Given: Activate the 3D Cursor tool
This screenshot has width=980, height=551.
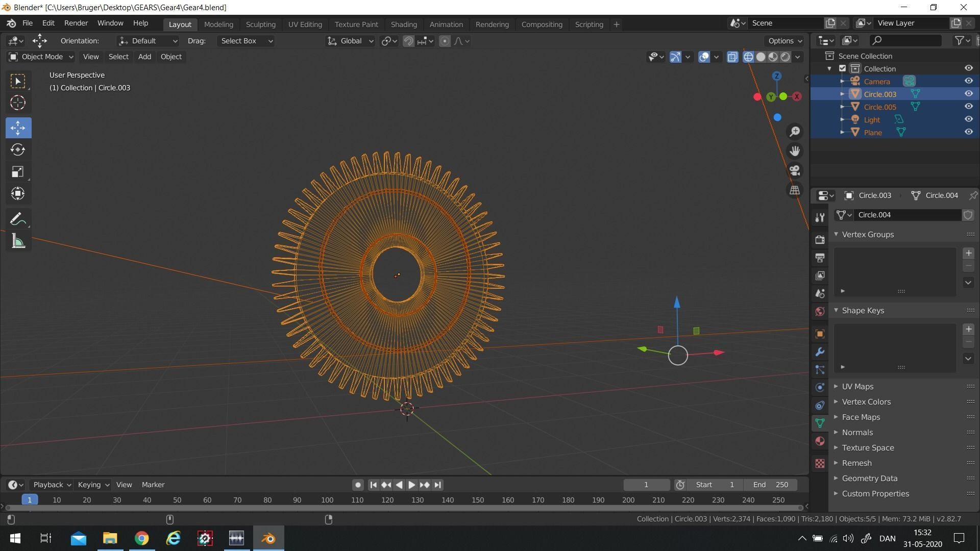Looking at the screenshot, I should coord(18,103).
